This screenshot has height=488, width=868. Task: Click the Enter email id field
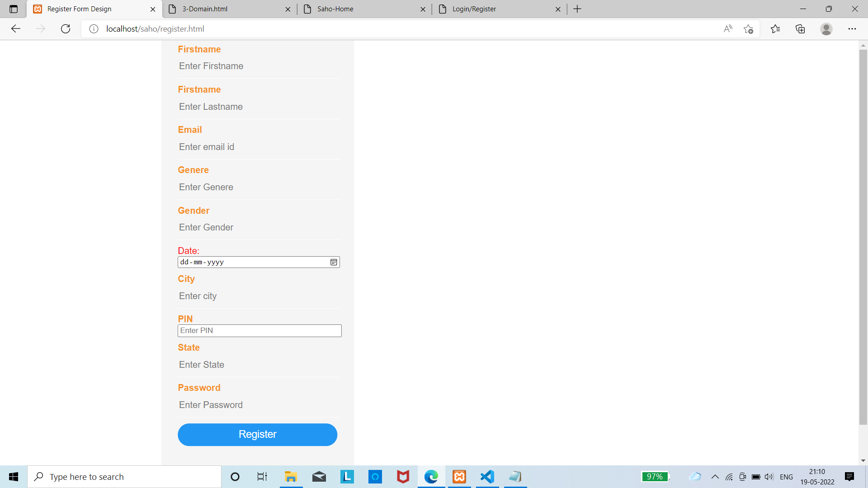pyautogui.click(x=259, y=147)
